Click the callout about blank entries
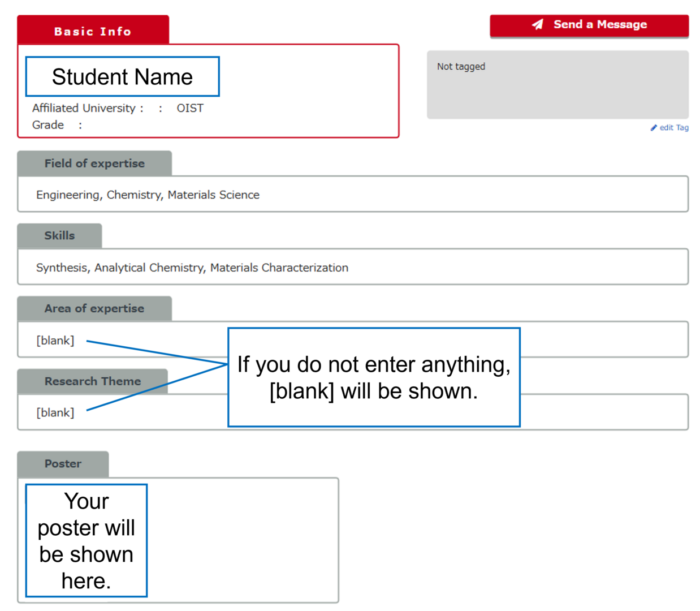The height and width of the screenshot is (611, 700). click(374, 377)
